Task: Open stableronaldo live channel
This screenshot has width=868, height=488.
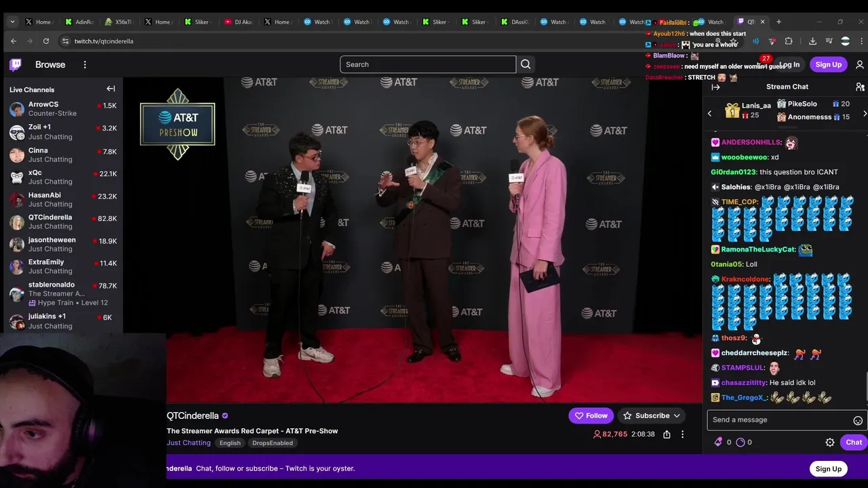Action: [x=62, y=293]
